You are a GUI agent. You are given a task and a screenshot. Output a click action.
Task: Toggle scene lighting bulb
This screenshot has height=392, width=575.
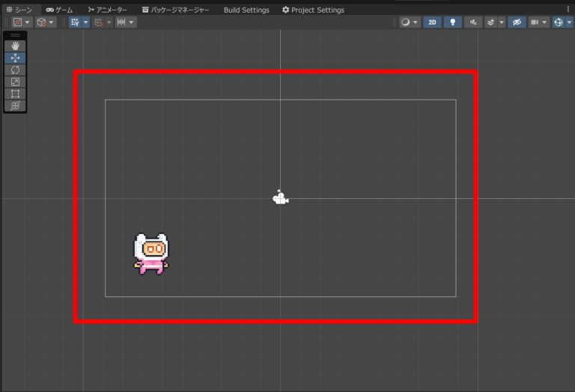(x=453, y=22)
